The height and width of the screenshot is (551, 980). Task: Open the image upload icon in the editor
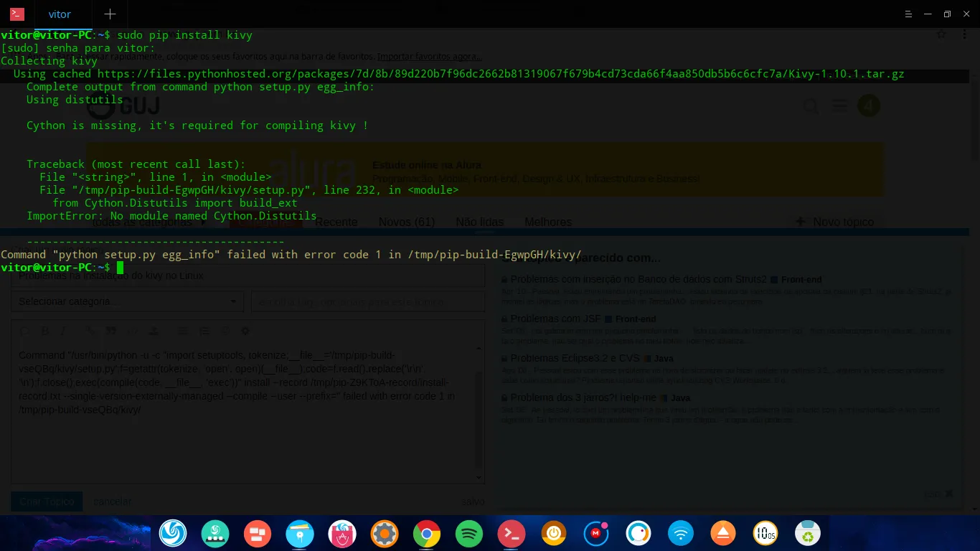(155, 331)
